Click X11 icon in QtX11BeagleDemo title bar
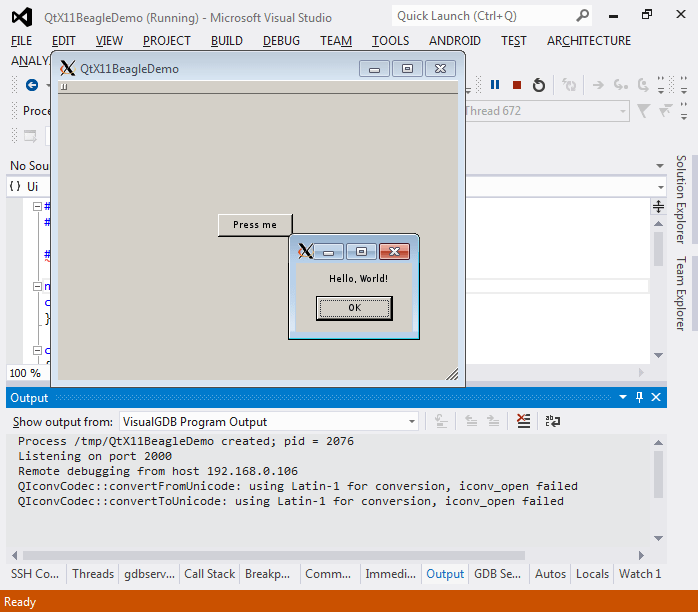This screenshot has height=612, width=698. 67,69
